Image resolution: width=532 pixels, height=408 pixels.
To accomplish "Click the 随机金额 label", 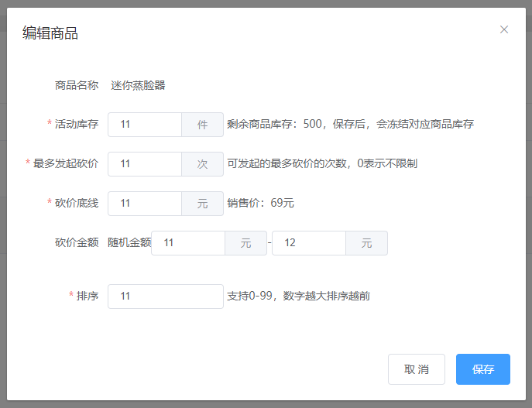I will click(x=129, y=242).
